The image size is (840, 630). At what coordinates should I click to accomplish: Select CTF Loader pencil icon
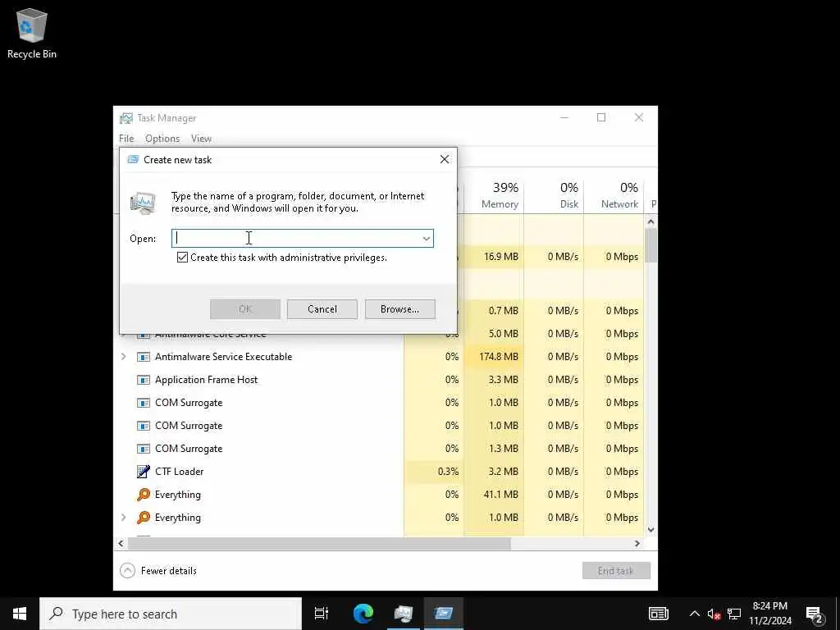click(143, 472)
